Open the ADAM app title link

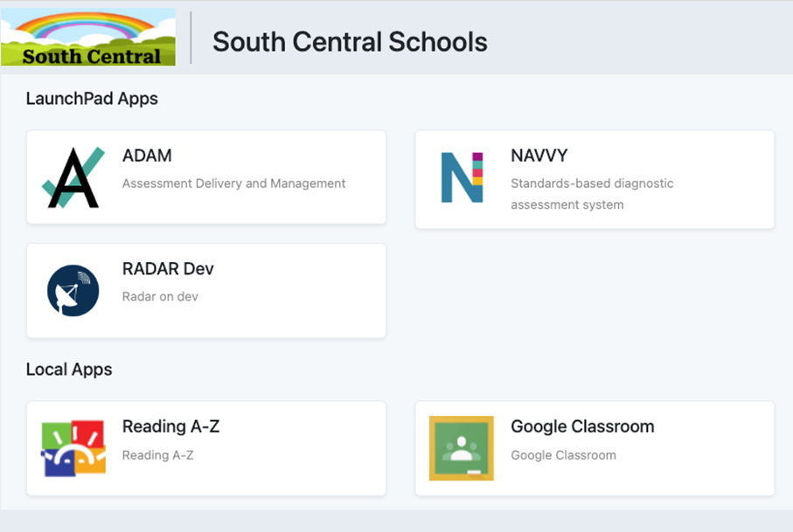click(x=147, y=156)
